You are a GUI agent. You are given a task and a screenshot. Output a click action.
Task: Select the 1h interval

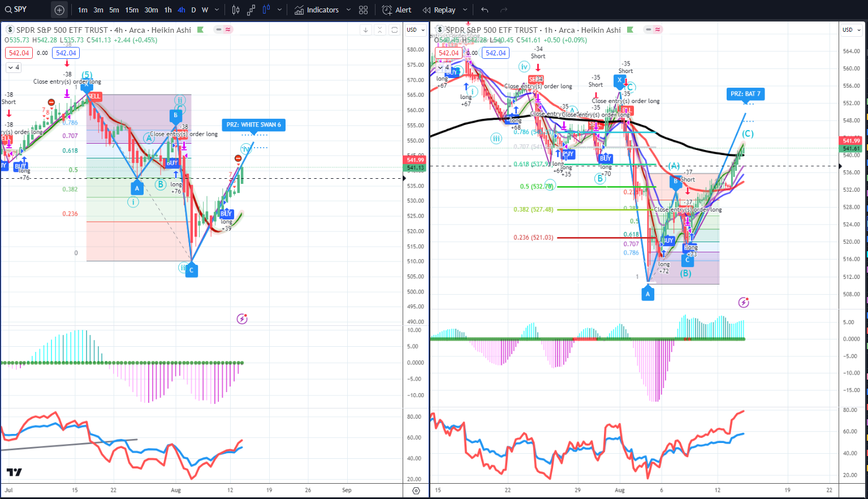(168, 10)
